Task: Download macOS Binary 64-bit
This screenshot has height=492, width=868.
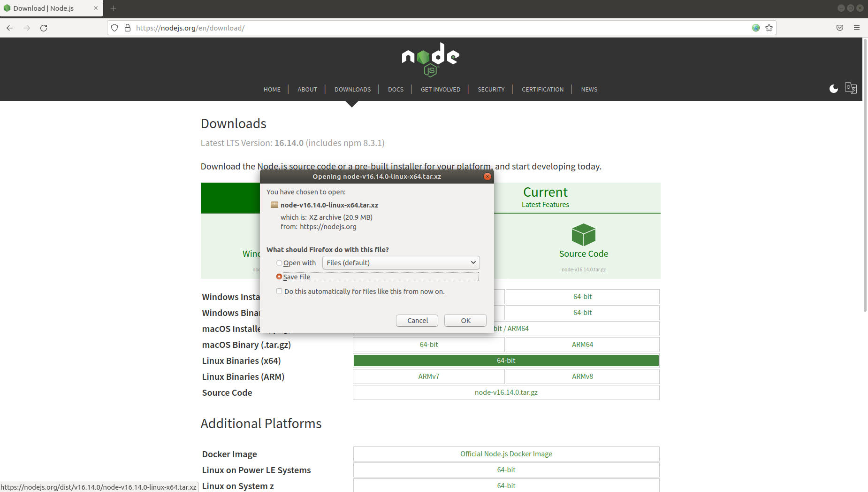Action: 429,345
